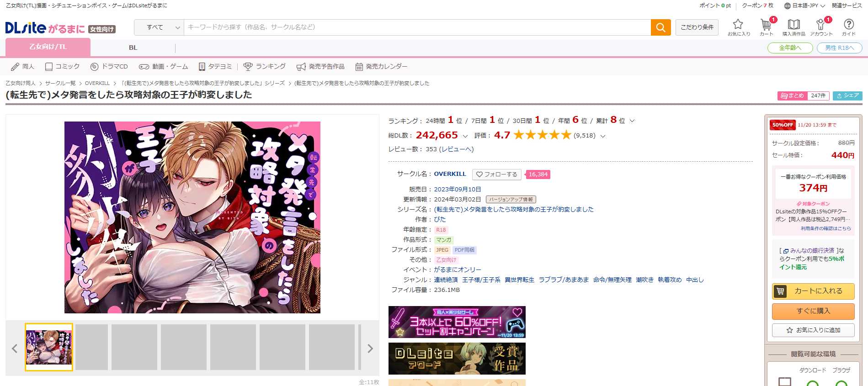Open the 購入済作品 book icon
The height and width of the screenshot is (386, 868).
pyautogui.click(x=794, y=27)
